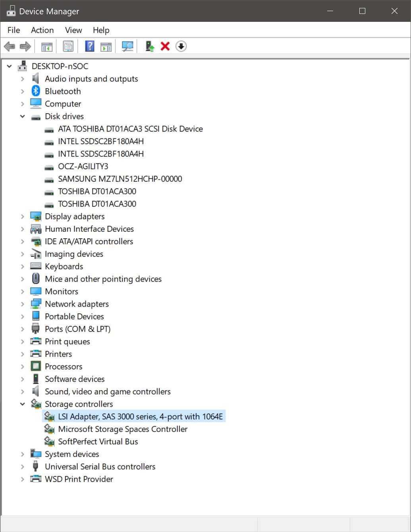Image resolution: width=411 pixels, height=532 pixels.
Task: Click the DESKTOP-nSOC computer name
Action: (60, 66)
